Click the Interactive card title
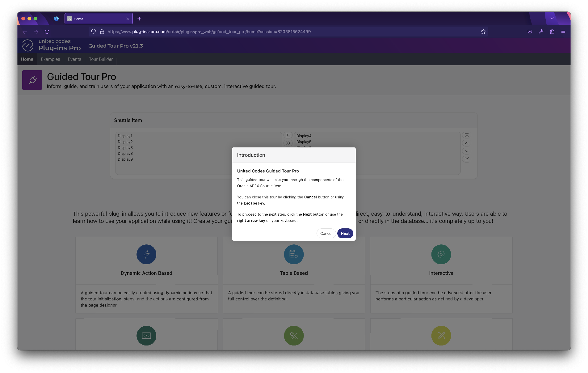Screen dimensions: 588x373 pos(441,273)
